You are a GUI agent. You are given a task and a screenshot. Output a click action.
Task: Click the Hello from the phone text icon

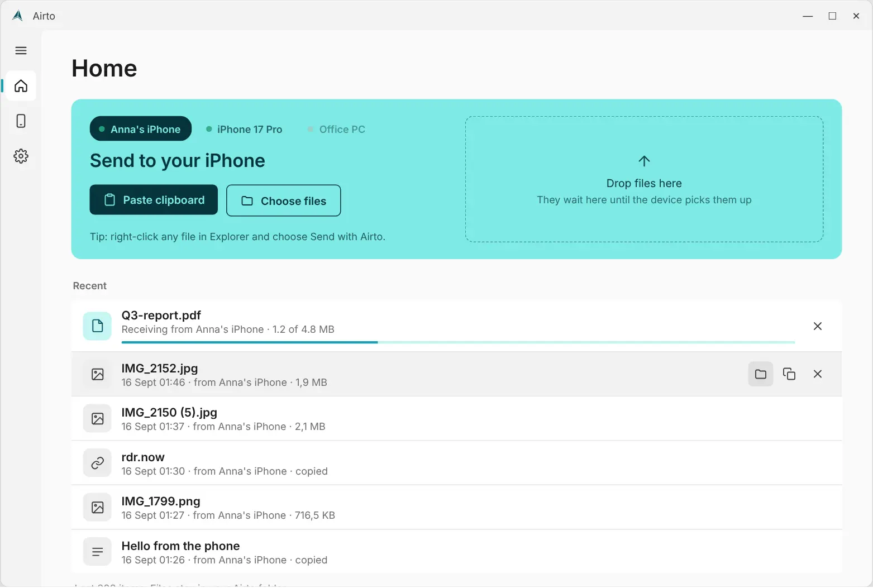pos(97,552)
